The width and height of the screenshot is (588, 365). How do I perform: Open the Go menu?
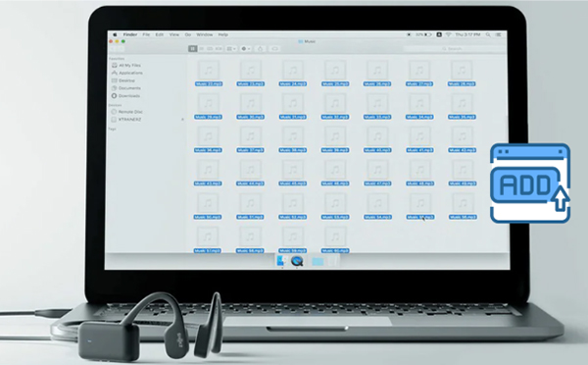(x=188, y=34)
